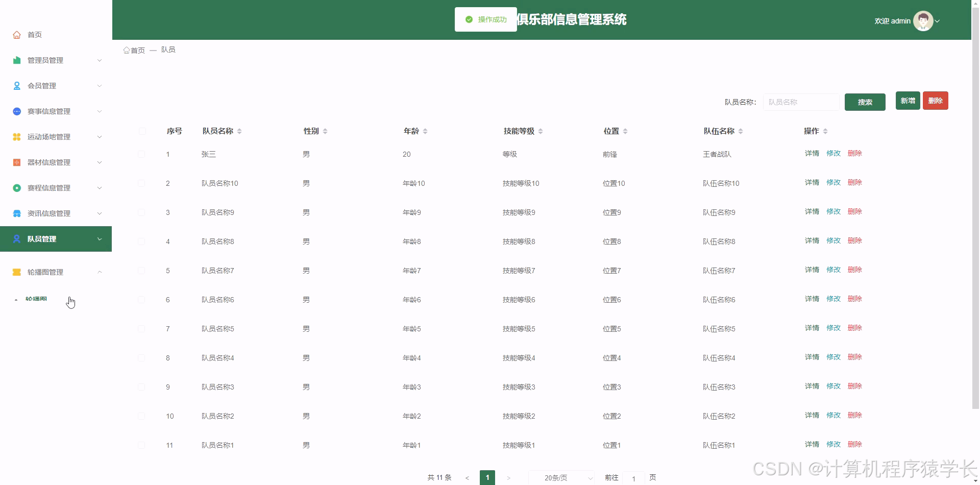The height and width of the screenshot is (485, 980).
Task: Open the 轮播图 submenu item
Action: (x=36, y=299)
